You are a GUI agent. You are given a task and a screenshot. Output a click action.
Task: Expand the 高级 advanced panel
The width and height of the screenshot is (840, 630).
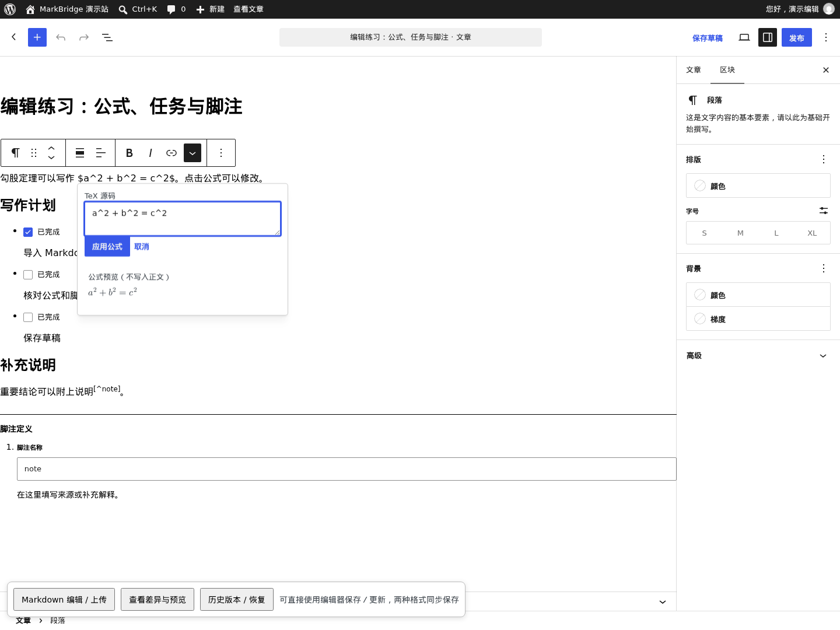pos(758,356)
